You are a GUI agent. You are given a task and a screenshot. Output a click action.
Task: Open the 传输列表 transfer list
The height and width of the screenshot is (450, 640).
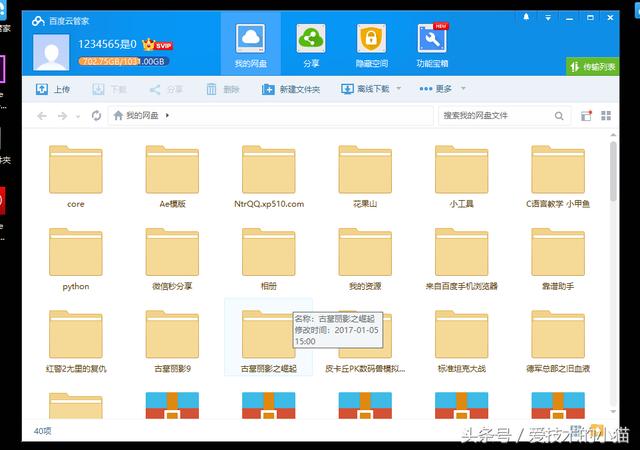point(593,67)
